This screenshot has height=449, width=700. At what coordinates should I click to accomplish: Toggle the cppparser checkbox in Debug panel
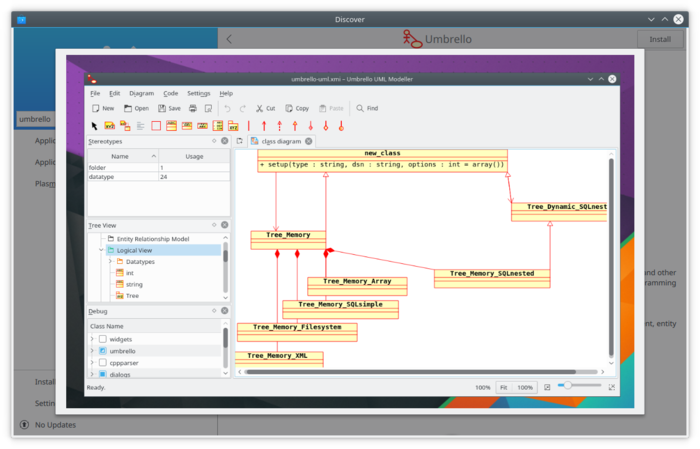(103, 362)
